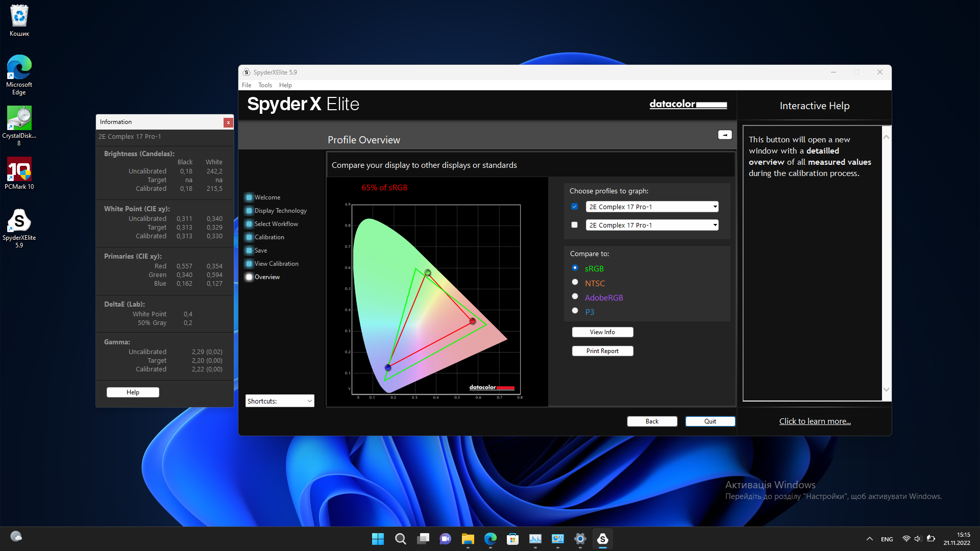
Task: Switch to SpyderX app on taskbar
Action: (x=603, y=539)
